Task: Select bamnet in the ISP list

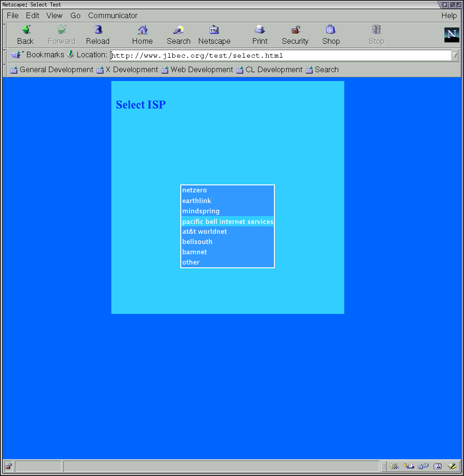Action: [x=227, y=252]
